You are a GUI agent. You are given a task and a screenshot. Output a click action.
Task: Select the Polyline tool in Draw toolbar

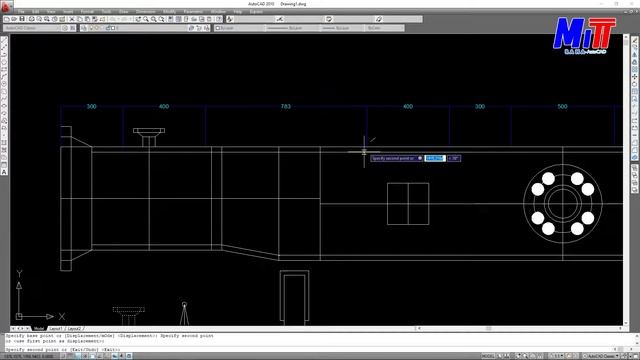pyautogui.click(x=4, y=55)
